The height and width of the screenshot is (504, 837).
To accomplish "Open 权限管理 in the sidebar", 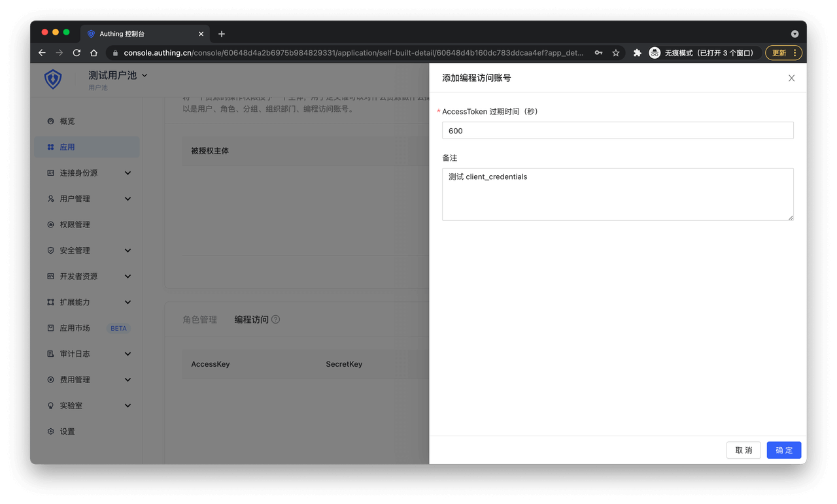I will tap(75, 225).
